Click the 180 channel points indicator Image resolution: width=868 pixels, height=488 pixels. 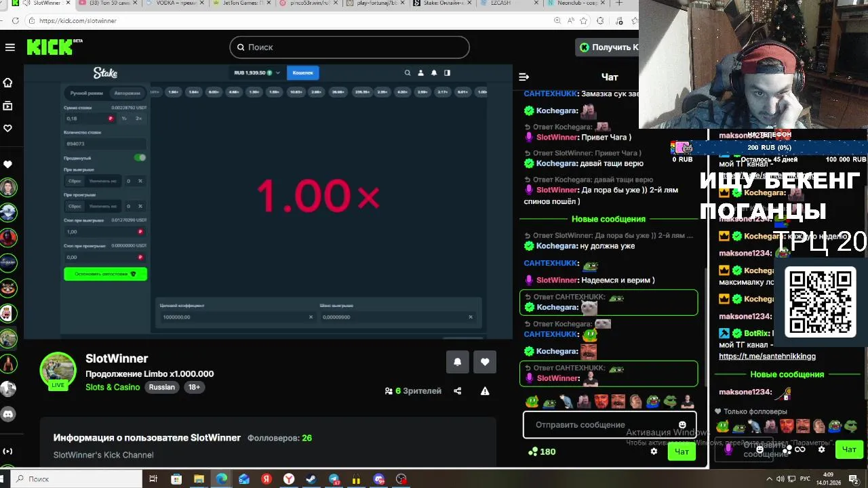[541, 451]
